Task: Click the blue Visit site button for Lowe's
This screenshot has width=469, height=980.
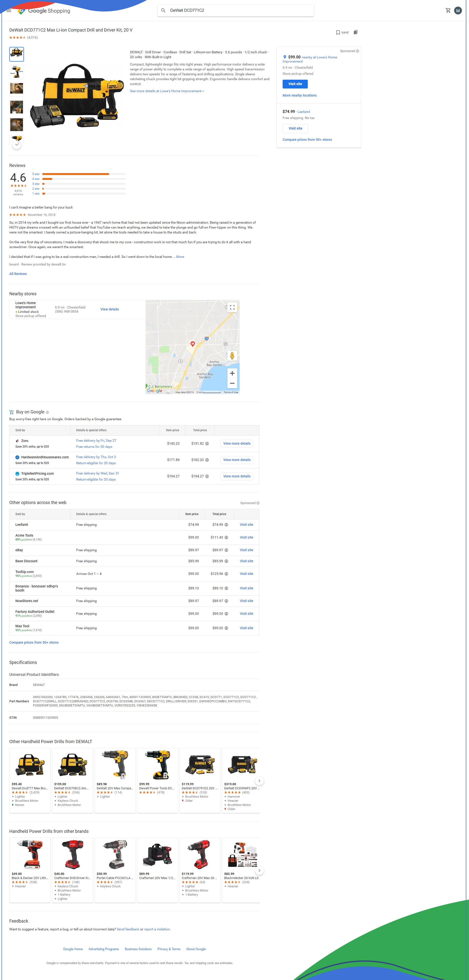Action: (295, 84)
